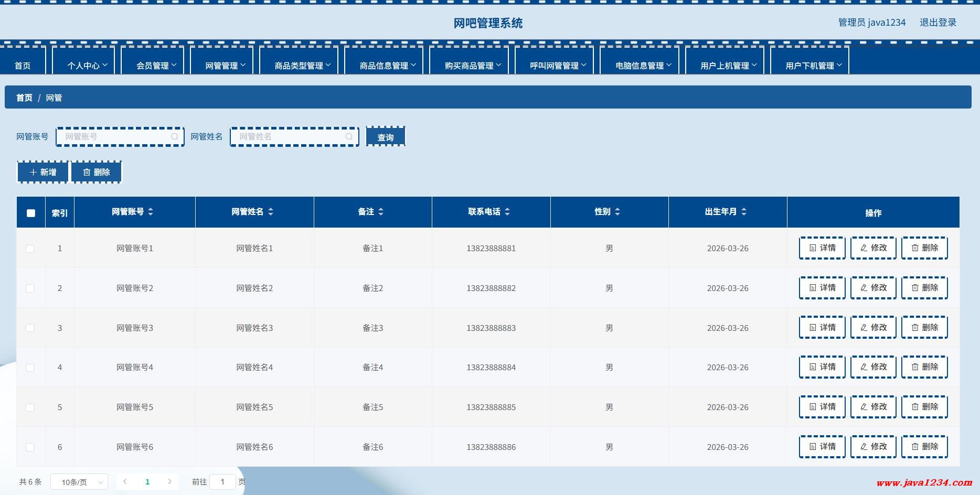This screenshot has width=980, height=495.
Task: Click the 查询 search button
Action: (386, 137)
